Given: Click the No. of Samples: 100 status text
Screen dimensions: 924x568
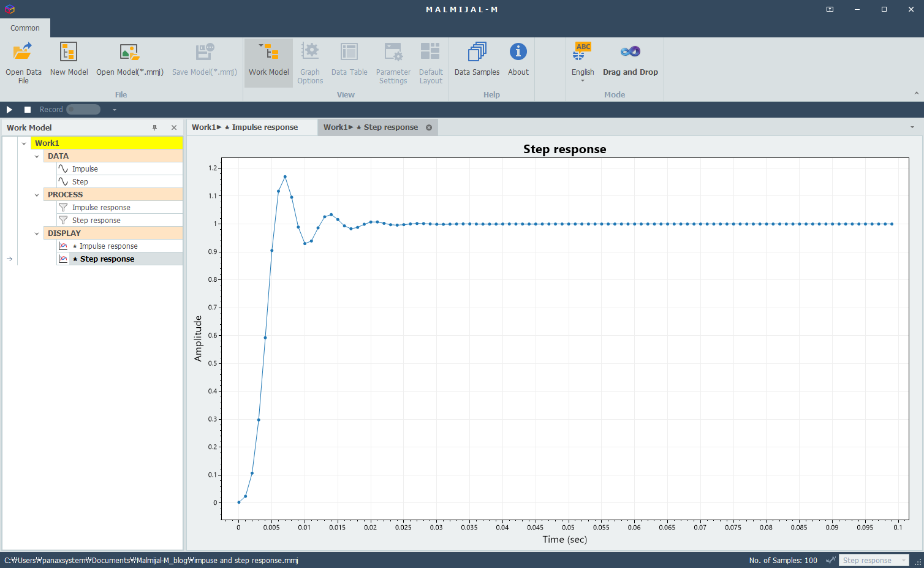Looking at the screenshot, I should click(x=782, y=560).
